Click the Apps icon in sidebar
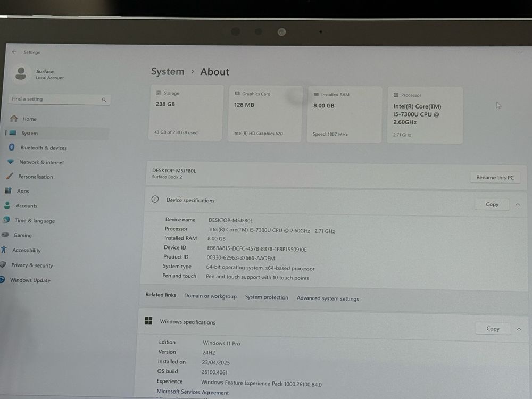This screenshot has width=532, height=399. pyautogui.click(x=8, y=190)
